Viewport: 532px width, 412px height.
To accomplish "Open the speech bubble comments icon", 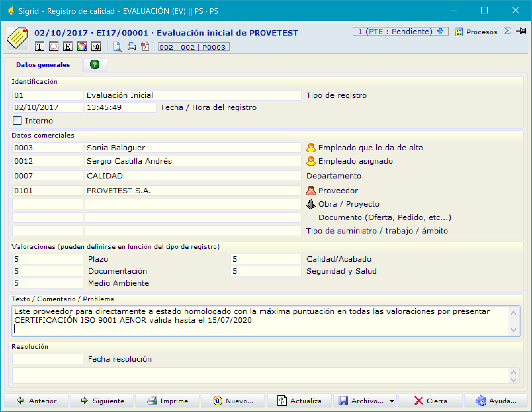I will pos(54,47).
